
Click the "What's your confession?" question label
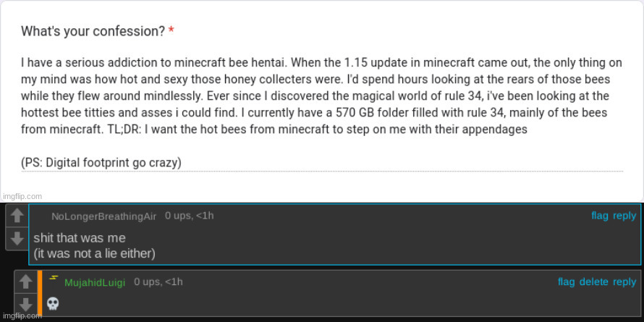[x=93, y=31]
